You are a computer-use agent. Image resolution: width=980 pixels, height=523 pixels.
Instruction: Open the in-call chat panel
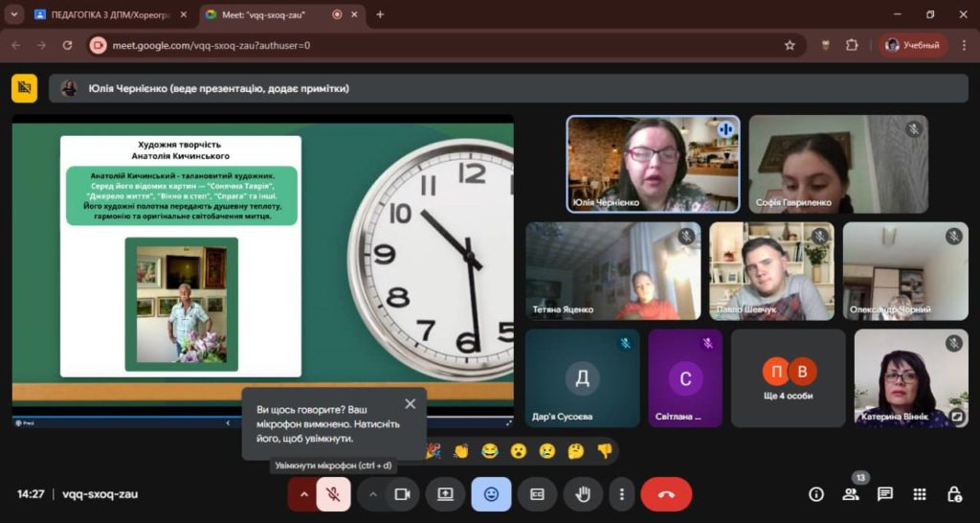(x=885, y=494)
